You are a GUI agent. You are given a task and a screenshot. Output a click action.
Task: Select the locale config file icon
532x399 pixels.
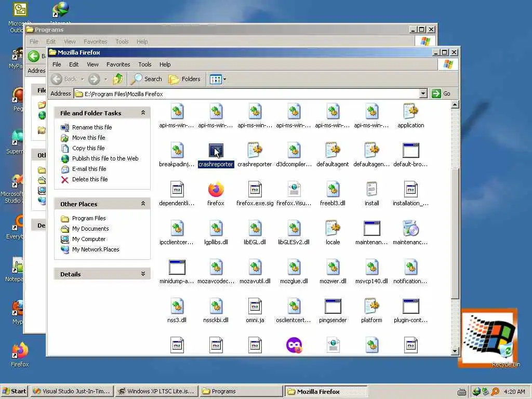click(333, 229)
